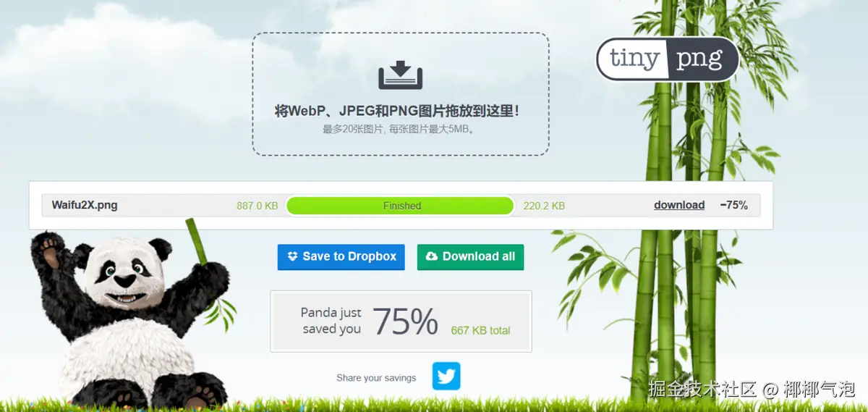The width and height of the screenshot is (868, 412).
Task: Click the tinypng logo badge
Action: [x=667, y=59]
